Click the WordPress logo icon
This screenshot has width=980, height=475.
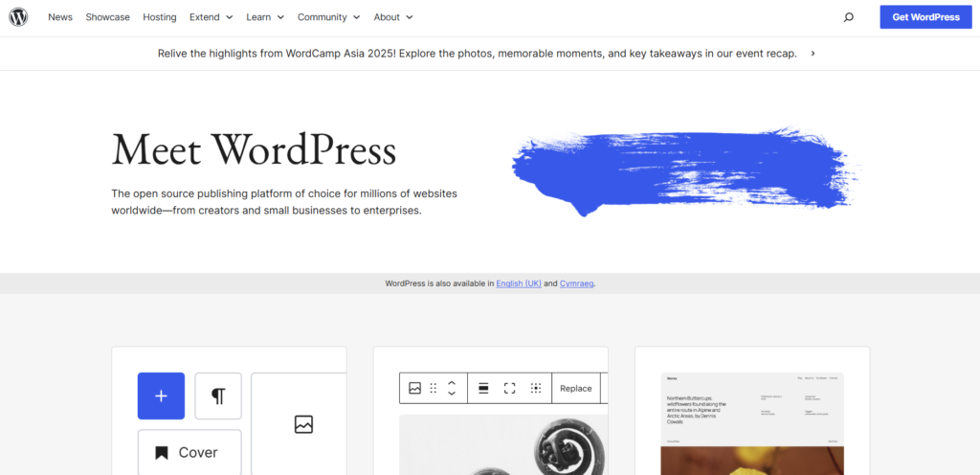[x=18, y=17]
